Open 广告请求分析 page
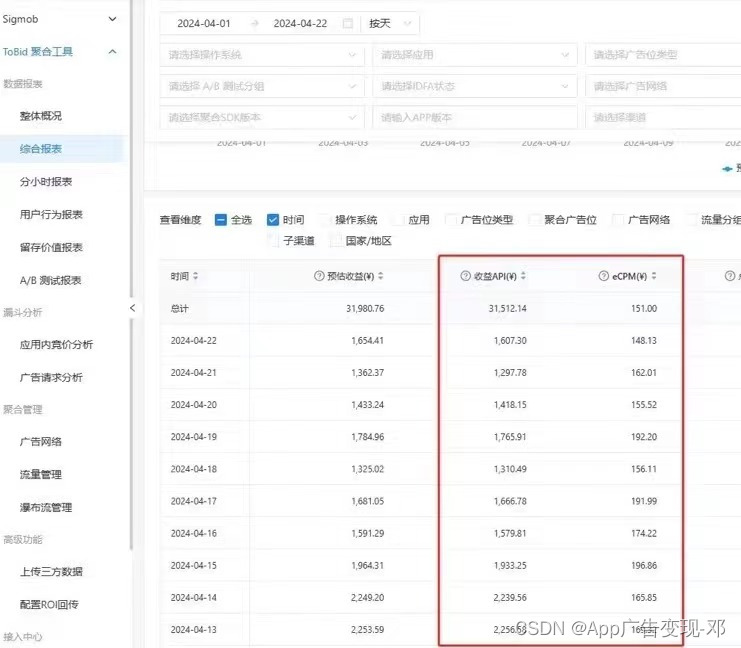741x648 pixels. 51,377
